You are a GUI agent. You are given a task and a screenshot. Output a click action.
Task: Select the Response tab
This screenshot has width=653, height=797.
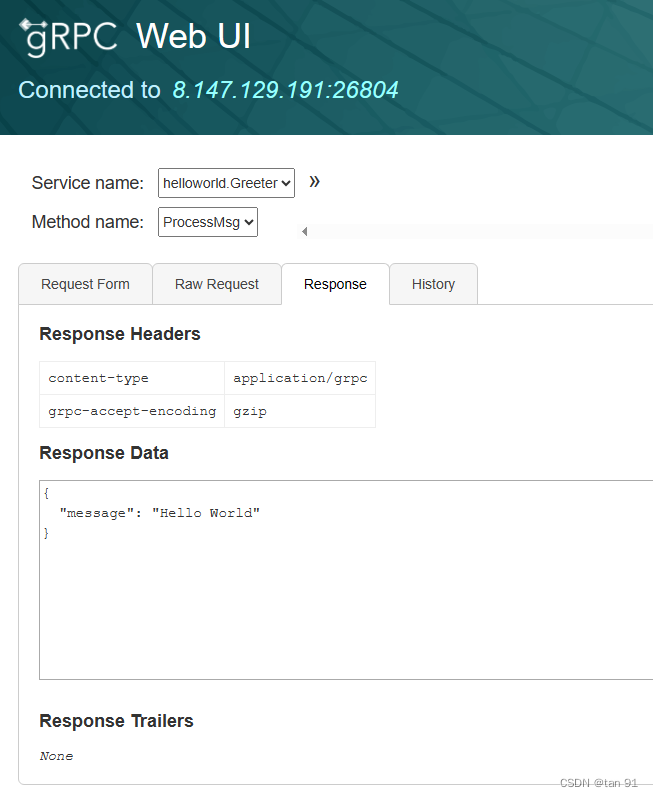click(335, 284)
